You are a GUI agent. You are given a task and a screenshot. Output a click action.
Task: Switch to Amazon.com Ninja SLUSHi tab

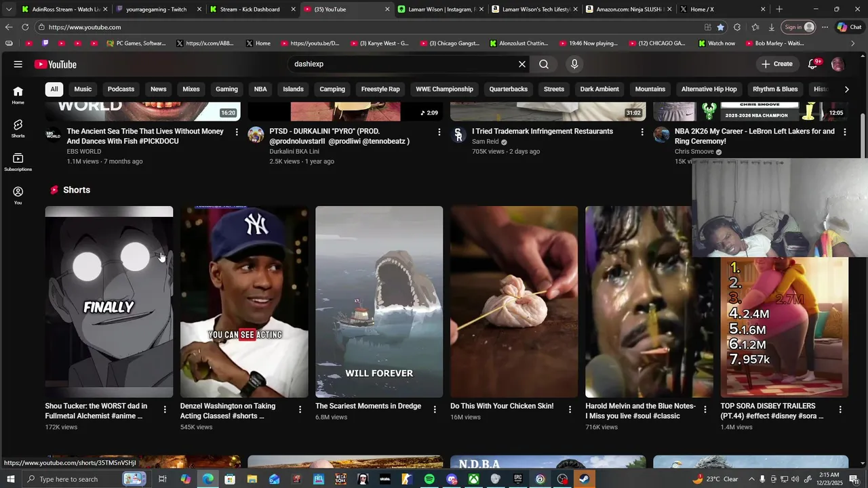click(627, 9)
